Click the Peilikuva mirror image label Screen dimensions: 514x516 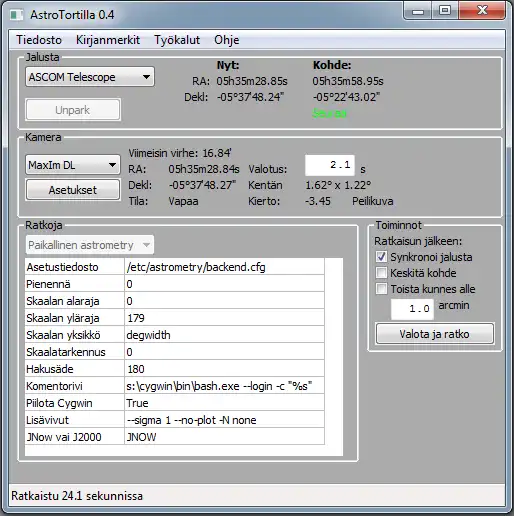pos(373,201)
